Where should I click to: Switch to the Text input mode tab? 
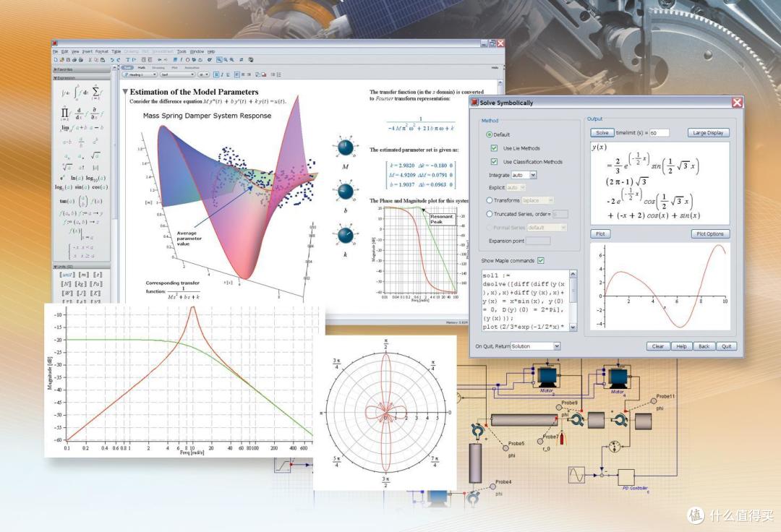pyautogui.click(x=127, y=68)
